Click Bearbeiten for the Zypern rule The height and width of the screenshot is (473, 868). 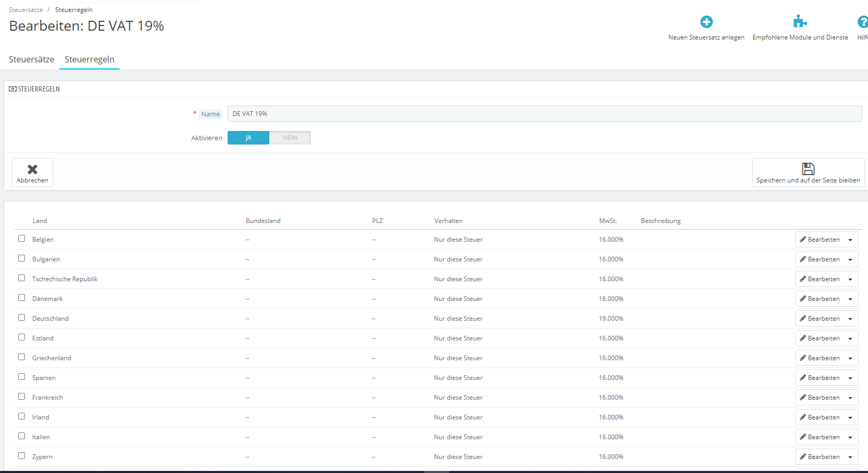coord(820,457)
